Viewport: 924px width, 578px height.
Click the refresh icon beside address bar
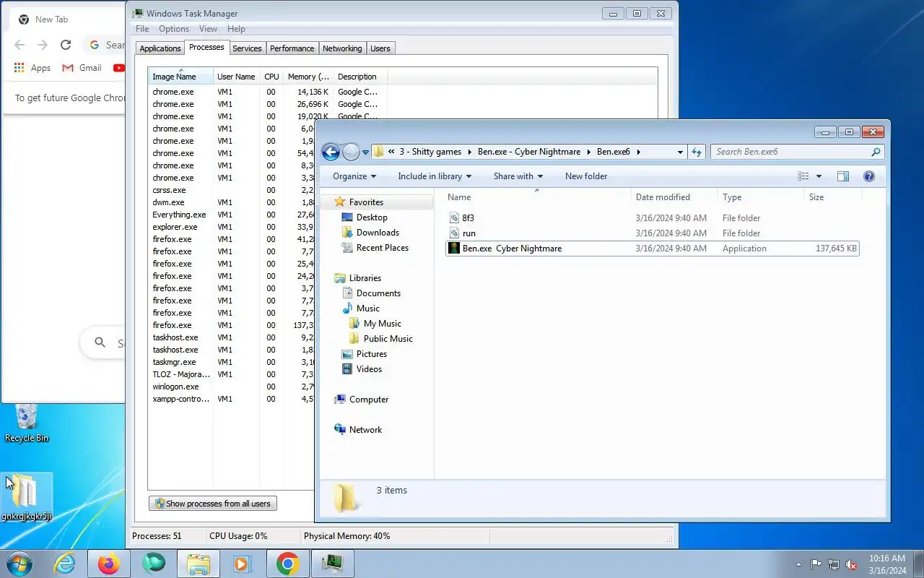tap(697, 152)
